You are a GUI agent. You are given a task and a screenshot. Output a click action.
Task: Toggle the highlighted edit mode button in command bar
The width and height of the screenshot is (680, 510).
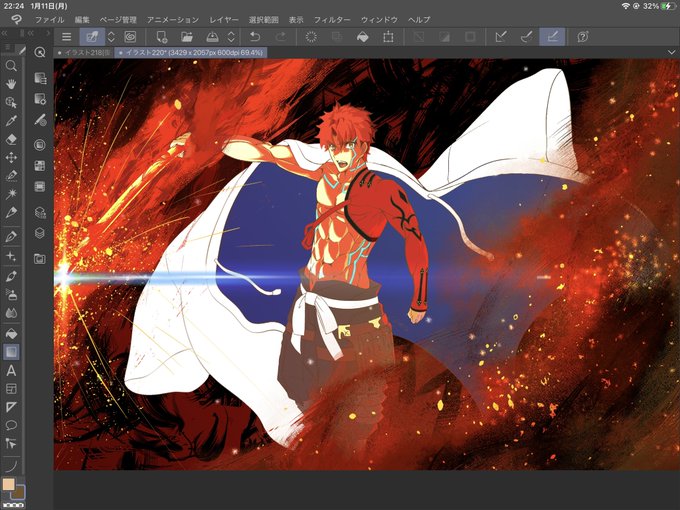(92, 37)
